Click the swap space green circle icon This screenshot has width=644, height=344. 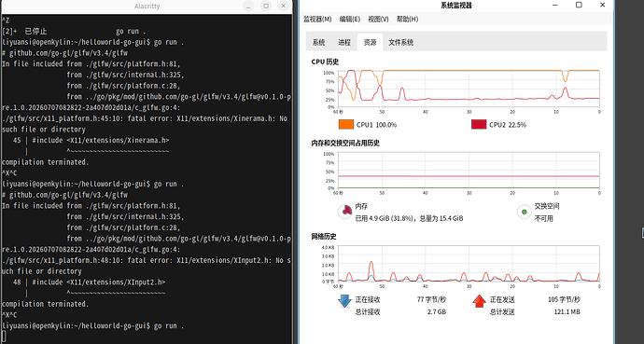[524, 212]
